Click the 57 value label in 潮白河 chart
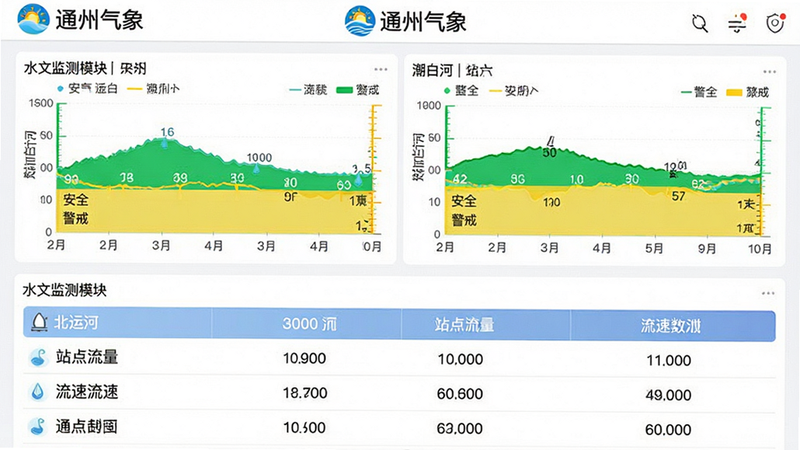 point(678,196)
